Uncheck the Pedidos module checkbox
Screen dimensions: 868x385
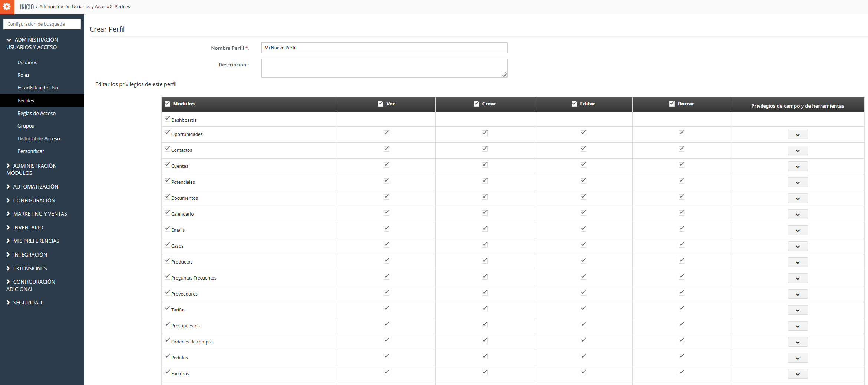[x=168, y=356]
